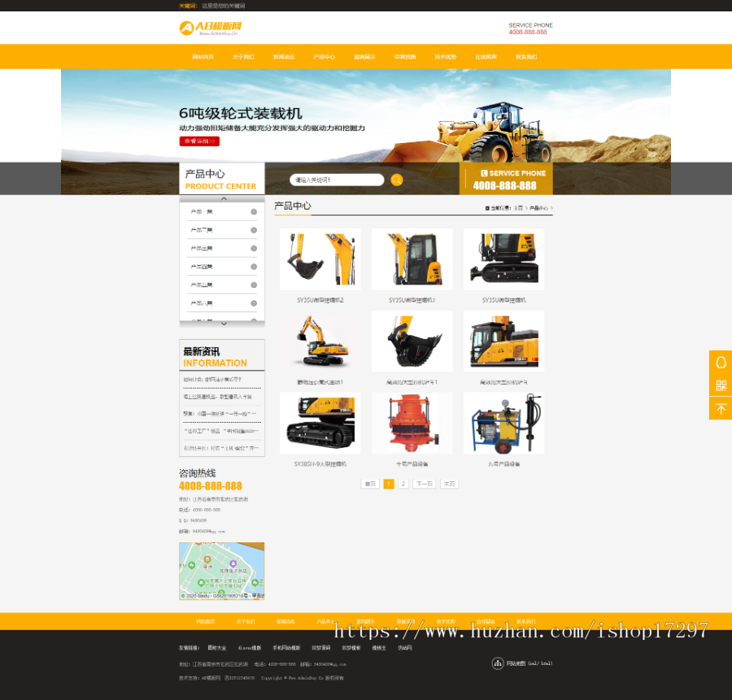Click current pagination page 1
Screen dimensions: 732x700
389,484
